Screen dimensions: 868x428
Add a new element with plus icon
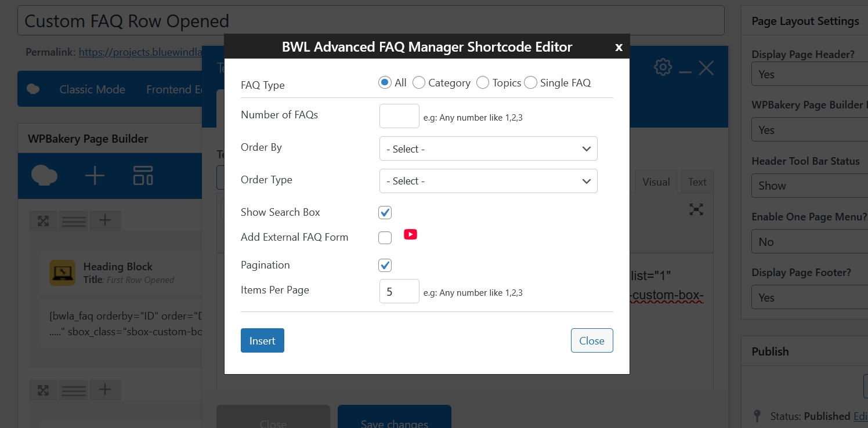(x=95, y=175)
